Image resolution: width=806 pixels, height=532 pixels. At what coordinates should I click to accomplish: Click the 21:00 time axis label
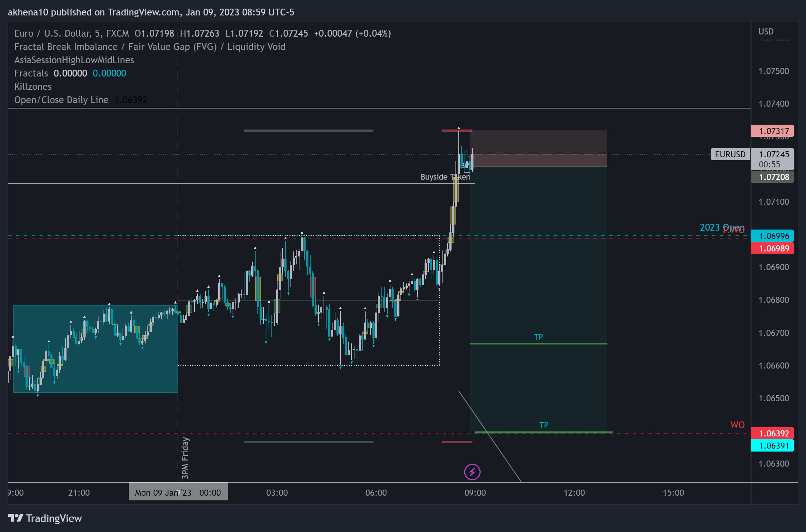[79, 493]
